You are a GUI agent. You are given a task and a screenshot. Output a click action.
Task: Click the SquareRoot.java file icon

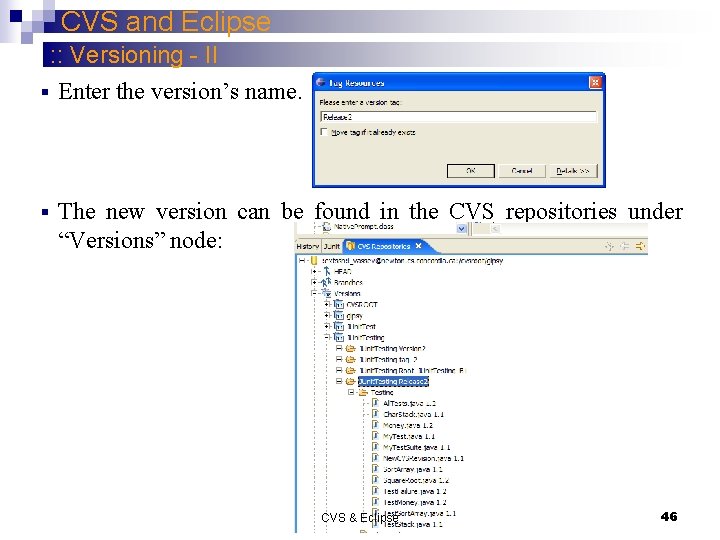coord(376,480)
